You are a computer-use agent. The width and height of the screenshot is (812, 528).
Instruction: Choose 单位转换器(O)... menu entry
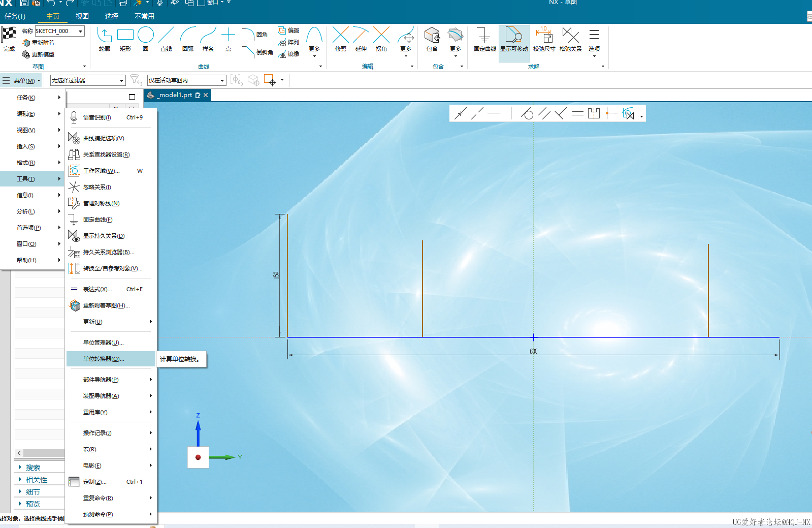click(x=111, y=359)
